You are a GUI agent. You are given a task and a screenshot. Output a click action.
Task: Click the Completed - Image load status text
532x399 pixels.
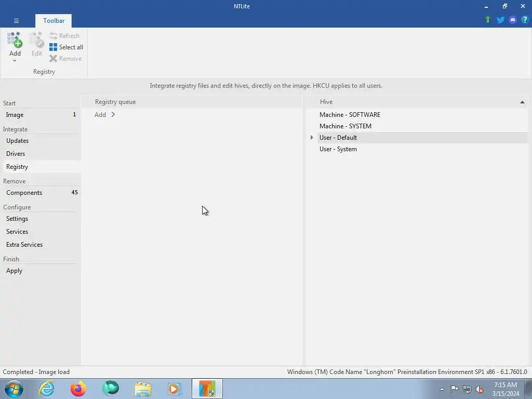[x=36, y=372]
